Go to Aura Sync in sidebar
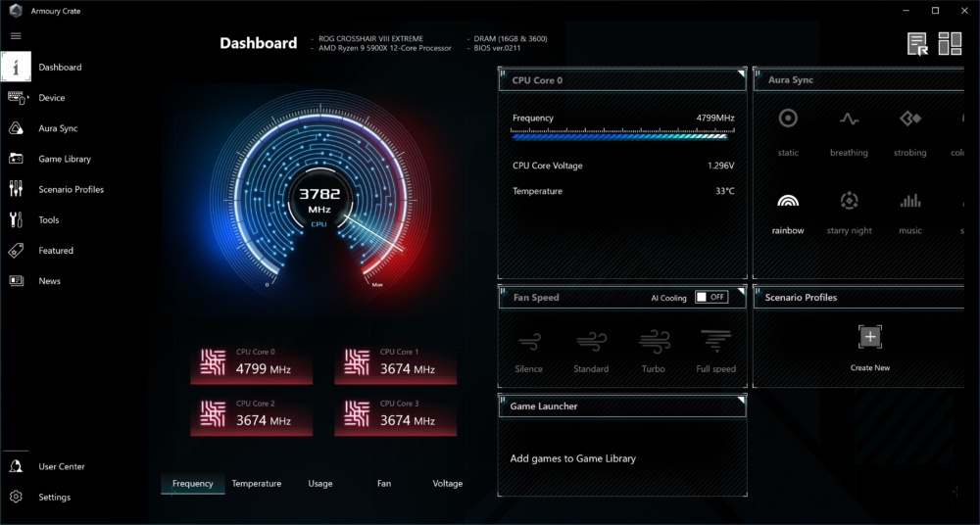 click(x=58, y=128)
